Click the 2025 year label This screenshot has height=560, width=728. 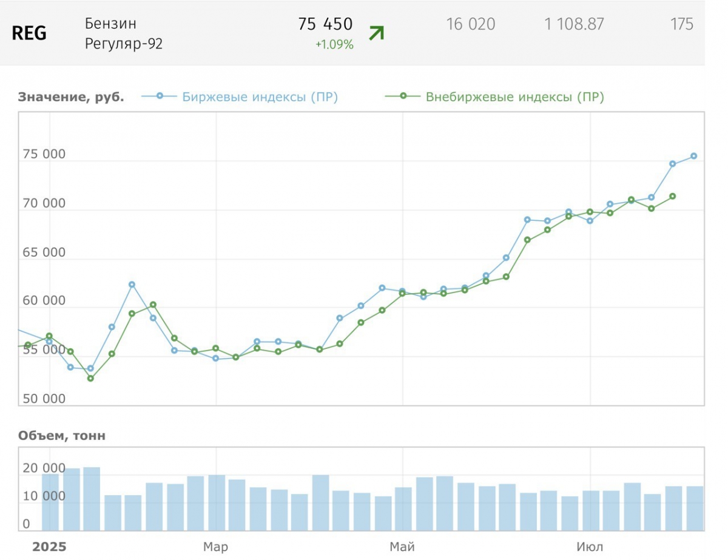point(49,547)
